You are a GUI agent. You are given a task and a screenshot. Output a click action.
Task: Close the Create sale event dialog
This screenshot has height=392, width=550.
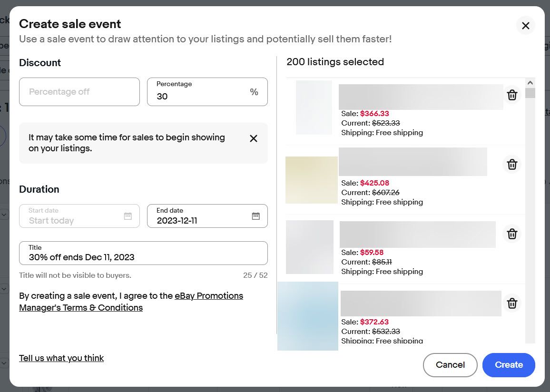525,26
